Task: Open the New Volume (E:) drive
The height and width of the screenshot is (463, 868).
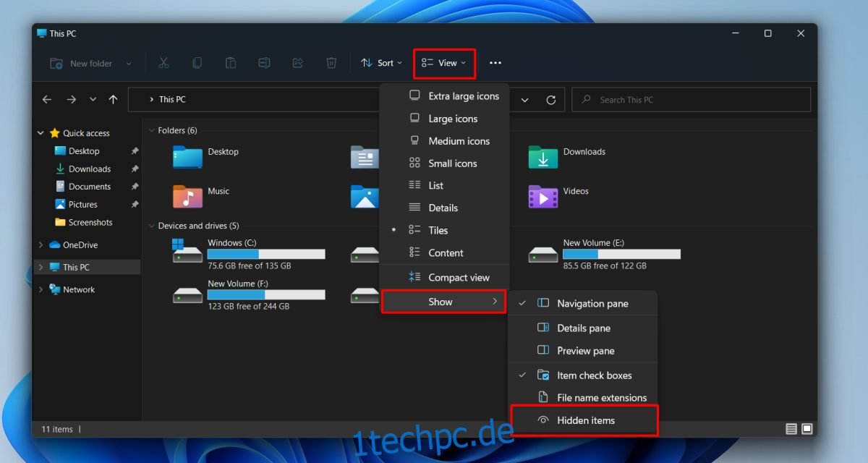Action: point(605,254)
